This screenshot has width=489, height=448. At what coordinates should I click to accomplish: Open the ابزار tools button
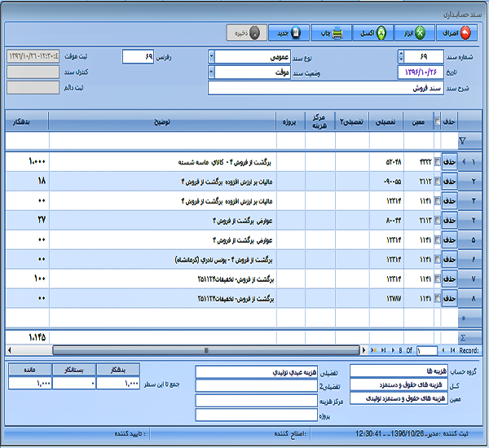[415, 33]
